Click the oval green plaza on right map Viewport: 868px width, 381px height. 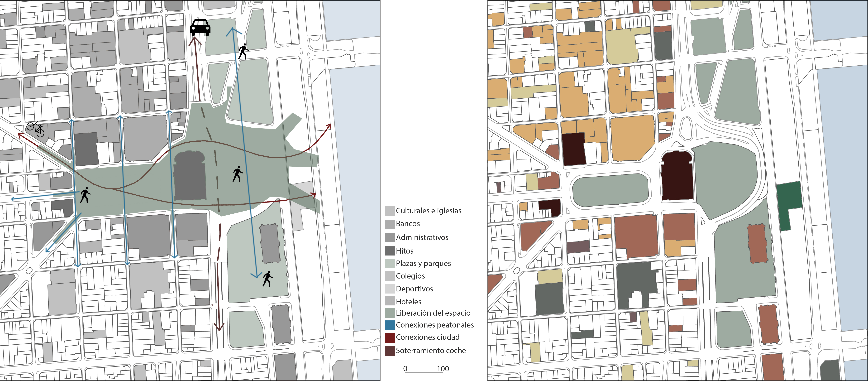tap(610, 190)
